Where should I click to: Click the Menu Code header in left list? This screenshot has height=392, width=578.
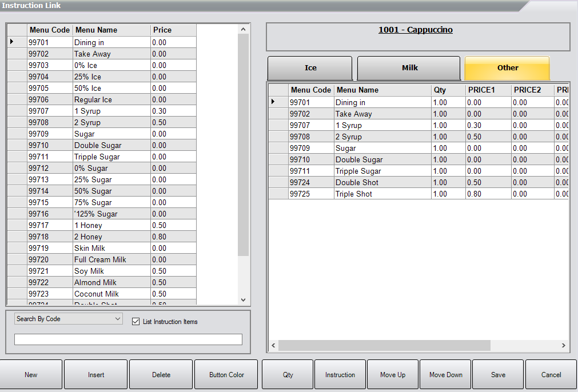(x=50, y=30)
